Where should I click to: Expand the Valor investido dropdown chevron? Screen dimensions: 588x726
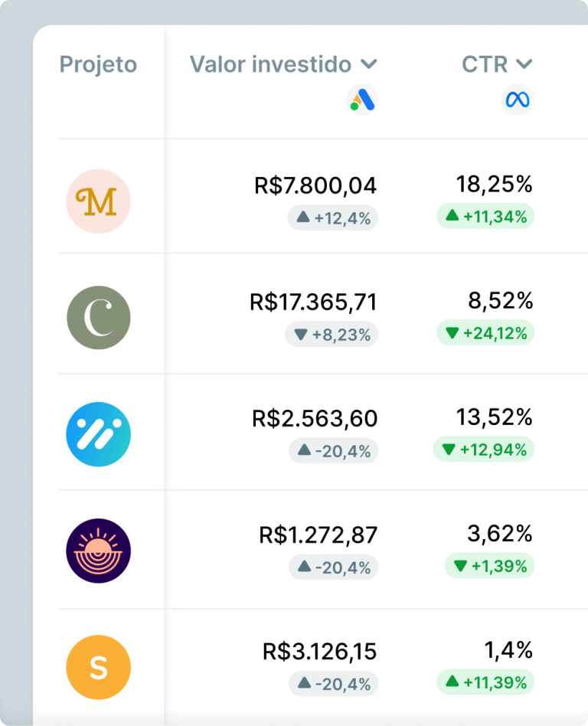click(369, 64)
